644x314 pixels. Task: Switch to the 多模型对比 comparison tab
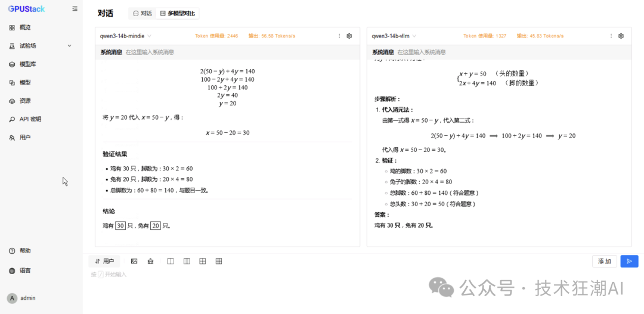point(178,14)
